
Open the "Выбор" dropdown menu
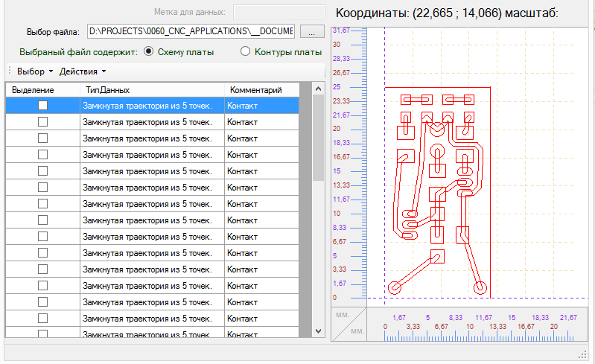coord(35,71)
